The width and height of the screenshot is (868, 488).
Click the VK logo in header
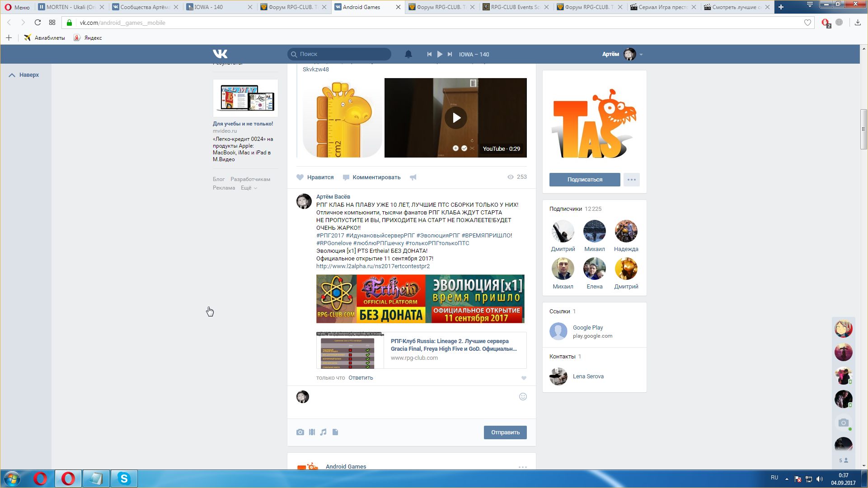(220, 54)
